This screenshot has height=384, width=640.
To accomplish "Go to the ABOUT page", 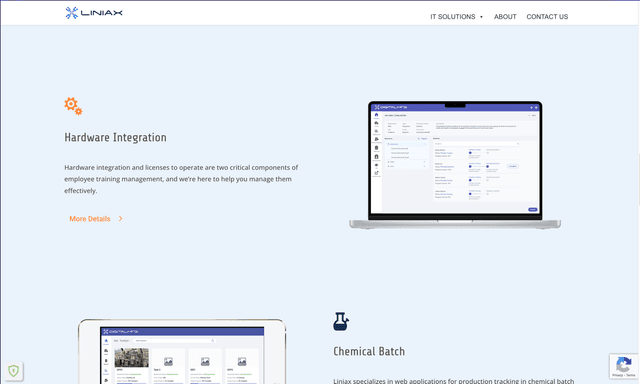I will coord(505,17).
